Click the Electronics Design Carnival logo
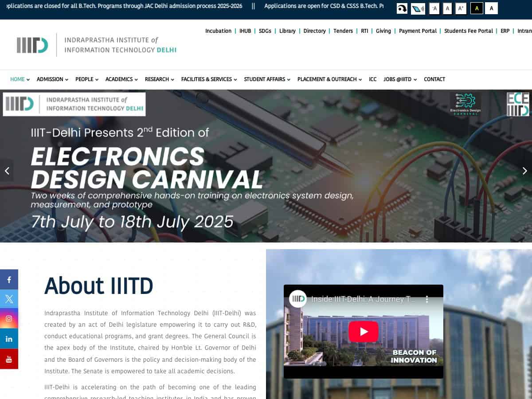 [465, 104]
